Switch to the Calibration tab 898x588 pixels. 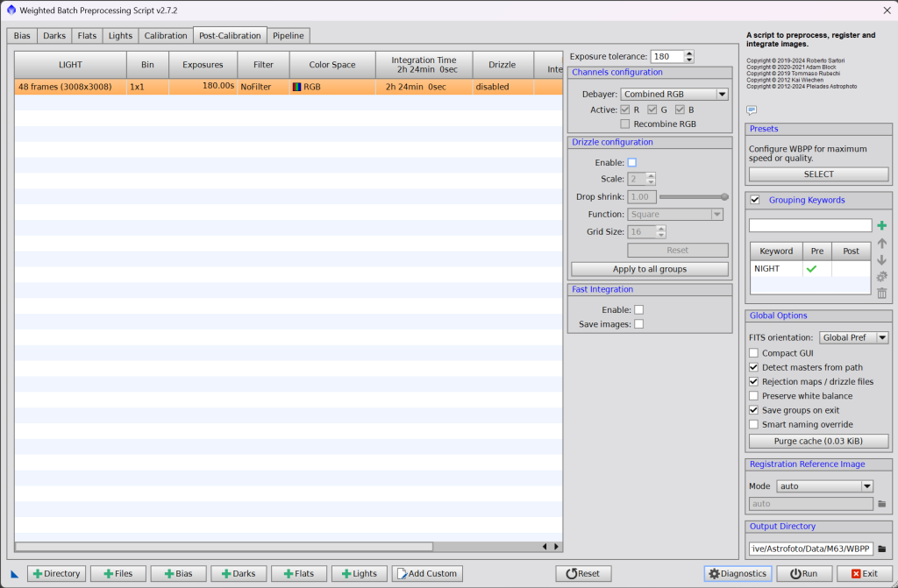[166, 36]
